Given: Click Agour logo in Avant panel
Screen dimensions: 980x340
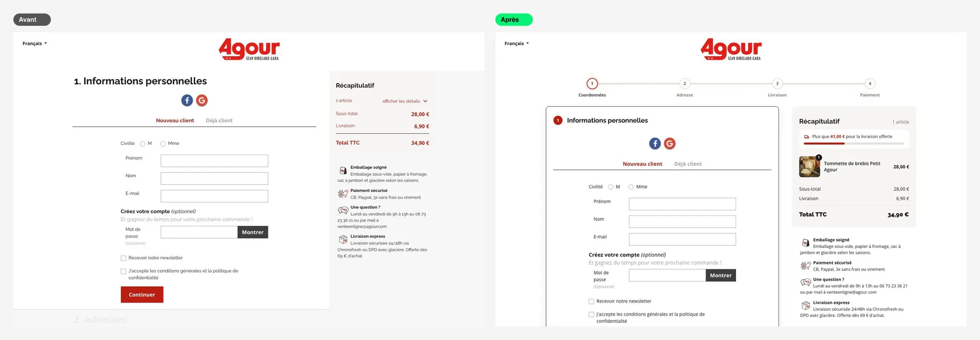Looking at the screenshot, I should click(249, 49).
